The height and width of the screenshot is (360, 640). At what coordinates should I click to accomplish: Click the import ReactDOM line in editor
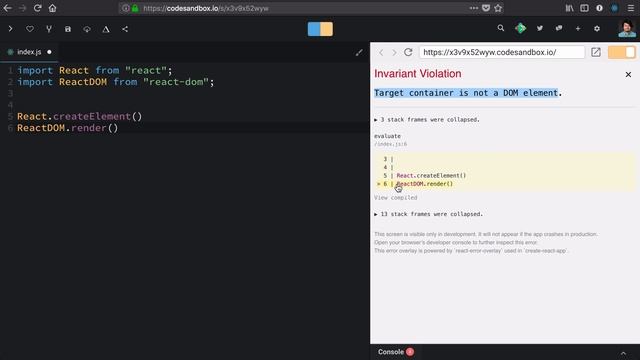point(116,82)
